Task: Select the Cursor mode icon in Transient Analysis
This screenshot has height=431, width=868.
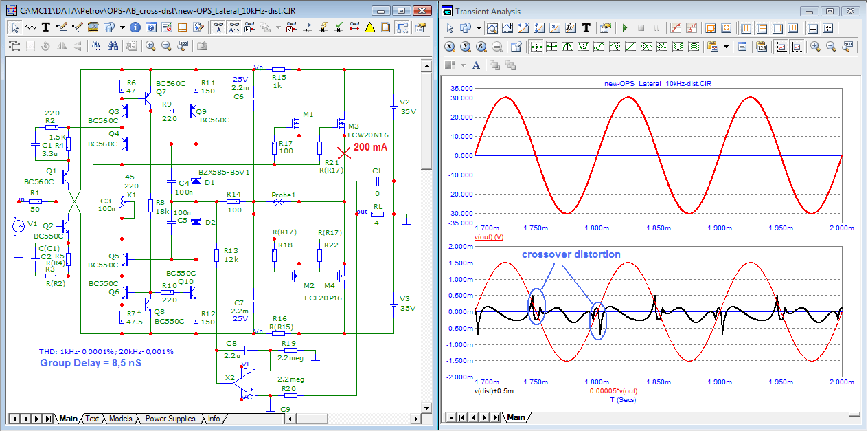Action: pos(507,28)
